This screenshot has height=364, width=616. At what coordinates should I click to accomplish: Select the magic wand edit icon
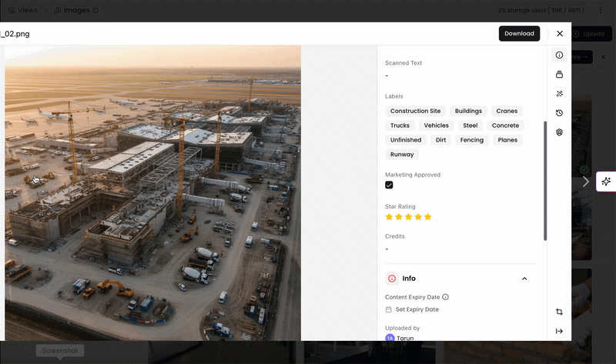[559, 93]
